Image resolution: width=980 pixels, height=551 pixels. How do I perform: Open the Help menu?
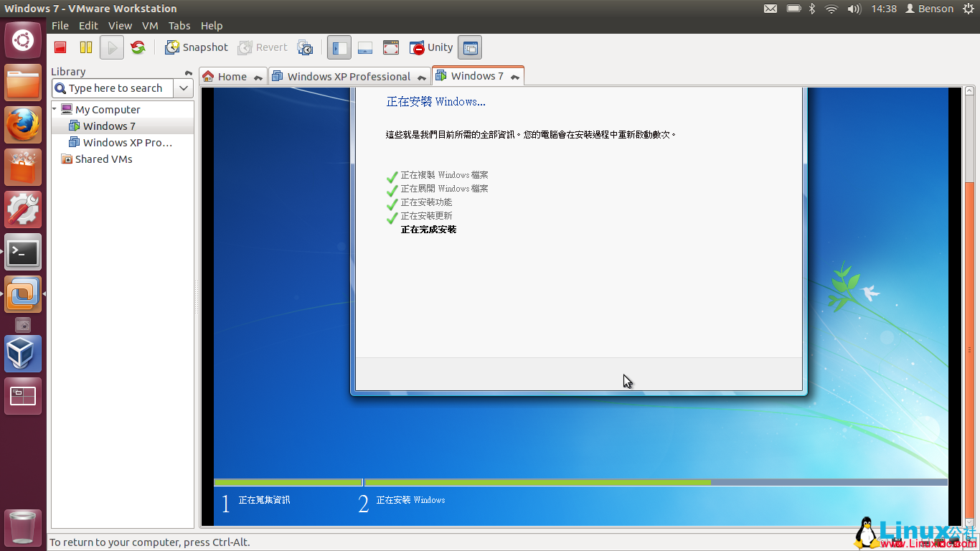click(x=212, y=25)
